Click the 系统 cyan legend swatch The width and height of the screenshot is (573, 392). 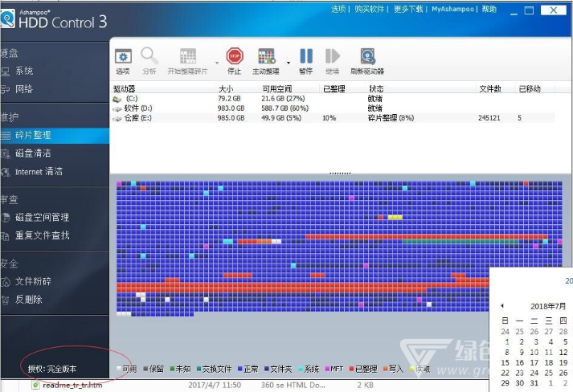(x=301, y=369)
